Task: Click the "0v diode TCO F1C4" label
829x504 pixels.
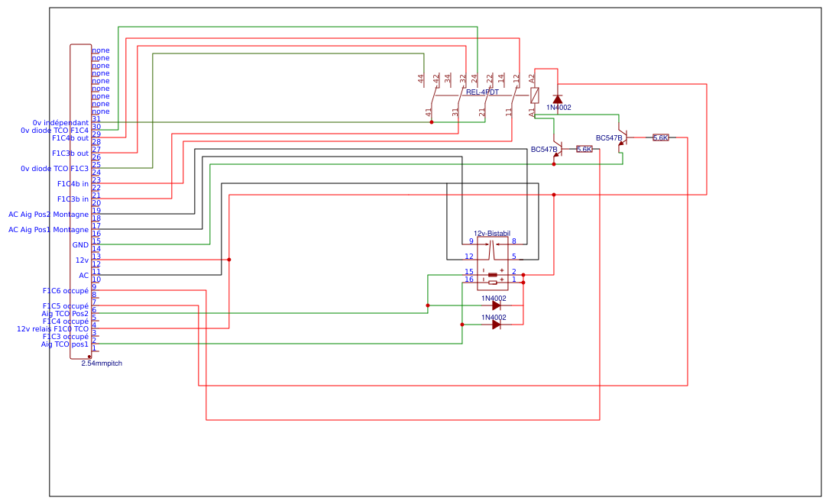Action: (55, 131)
